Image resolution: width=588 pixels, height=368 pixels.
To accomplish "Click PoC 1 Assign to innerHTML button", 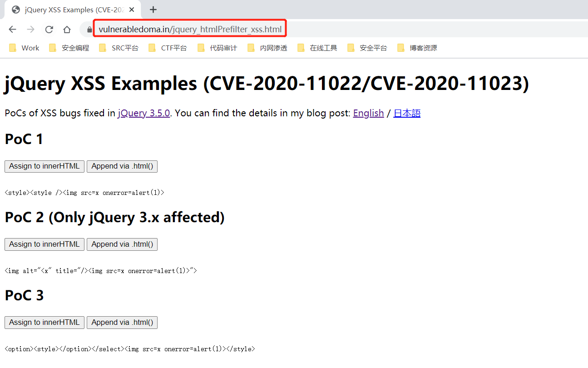I will pyautogui.click(x=44, y=166).
